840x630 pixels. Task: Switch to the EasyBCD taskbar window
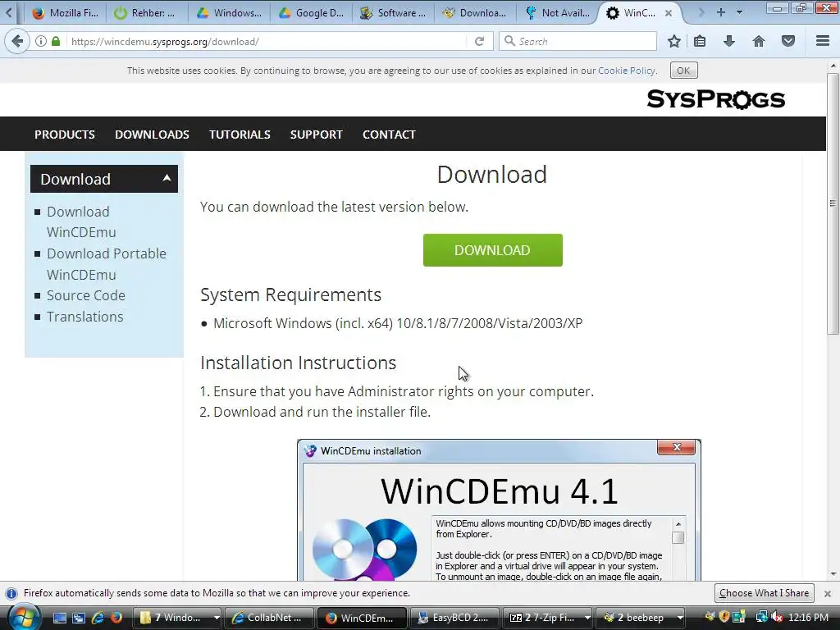(454, 618)
